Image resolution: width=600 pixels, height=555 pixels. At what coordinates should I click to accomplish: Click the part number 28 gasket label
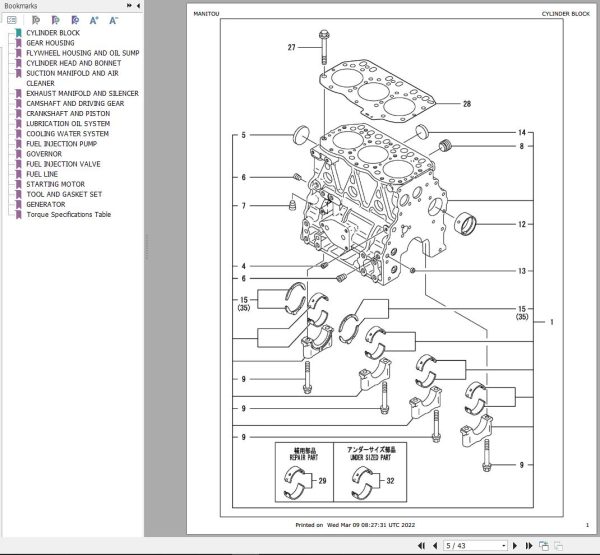point(467,104)
